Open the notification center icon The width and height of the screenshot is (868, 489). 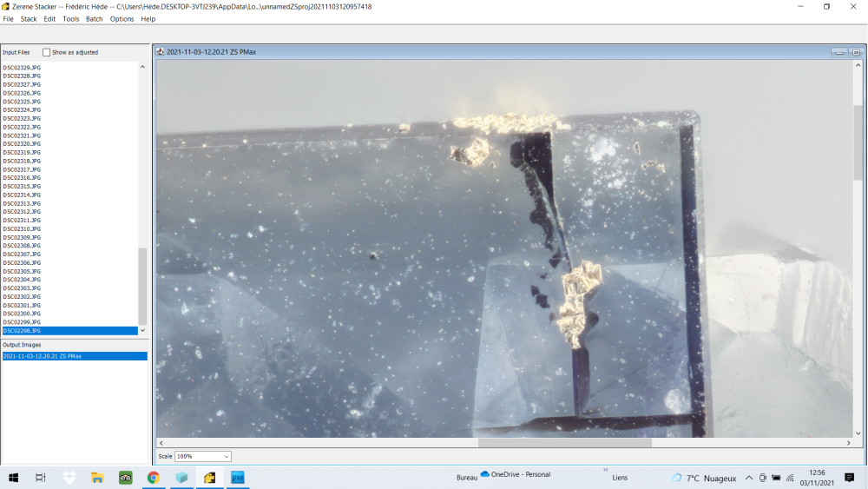[x=849, y=478]
